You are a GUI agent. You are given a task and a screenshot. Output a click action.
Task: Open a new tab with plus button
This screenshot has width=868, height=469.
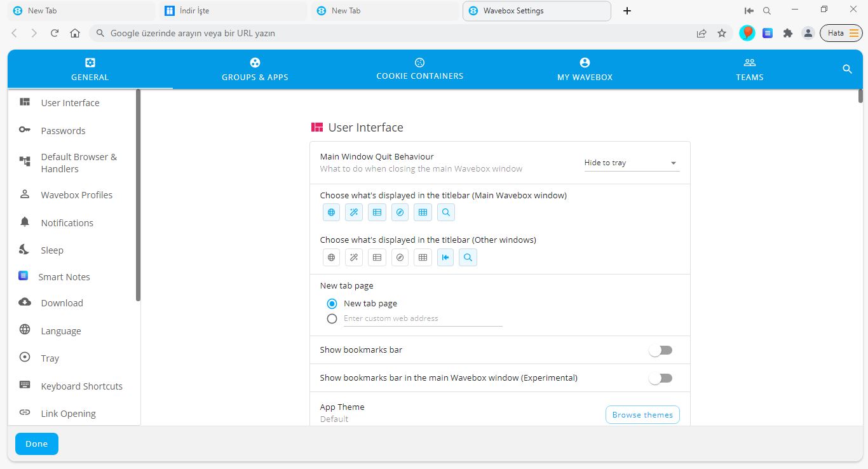627,11
